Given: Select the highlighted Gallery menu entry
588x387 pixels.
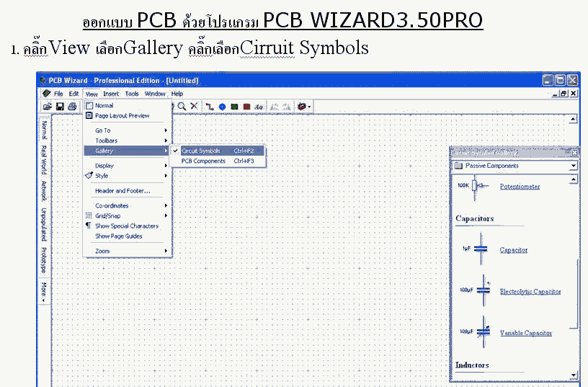Looking at the screenshot, I should (x=128, y=151).
